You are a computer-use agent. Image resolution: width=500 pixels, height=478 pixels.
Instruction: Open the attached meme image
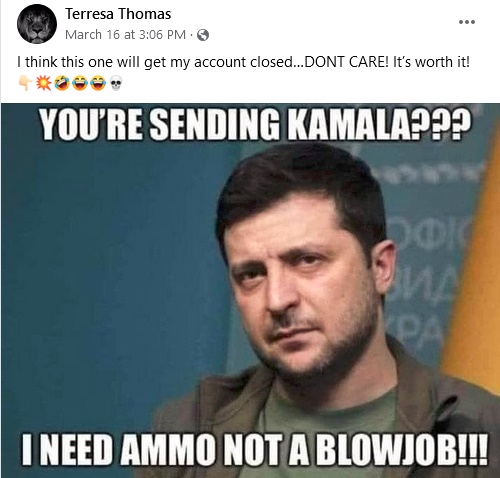point(250,290)
